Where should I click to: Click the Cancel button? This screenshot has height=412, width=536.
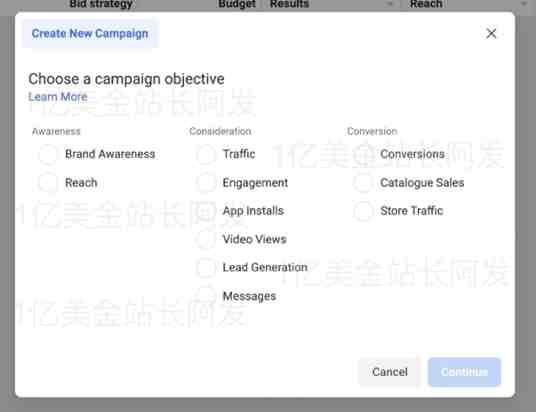(x=390, y=372)
